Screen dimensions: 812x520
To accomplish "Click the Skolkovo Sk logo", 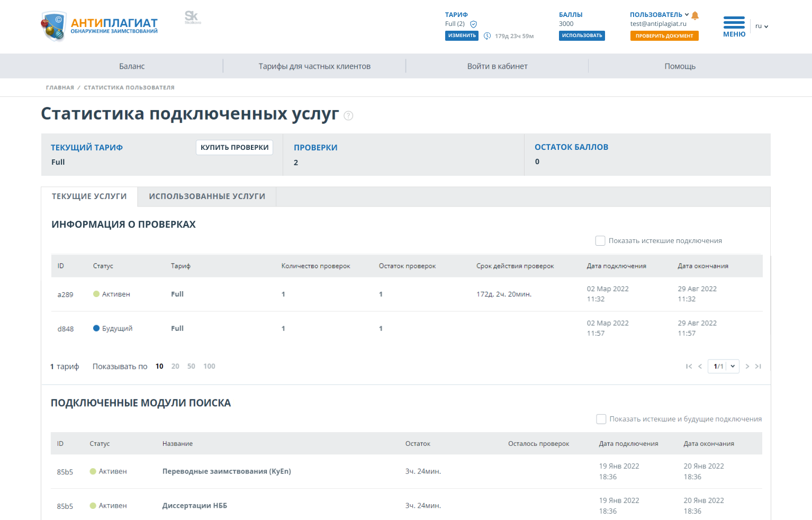I will pos(192,17).
